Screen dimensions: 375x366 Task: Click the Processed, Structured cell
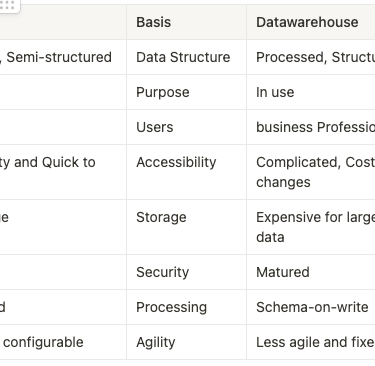311,57
